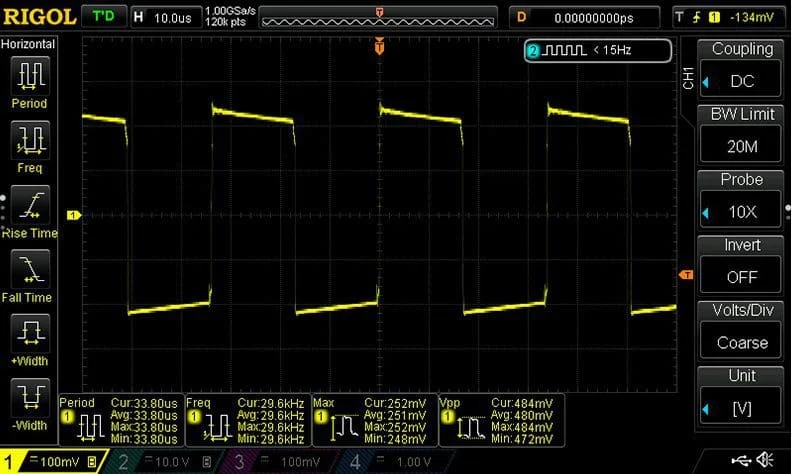Select the Freq measurement icon
The image size is (792, 474).
click(x=30, y=140)
